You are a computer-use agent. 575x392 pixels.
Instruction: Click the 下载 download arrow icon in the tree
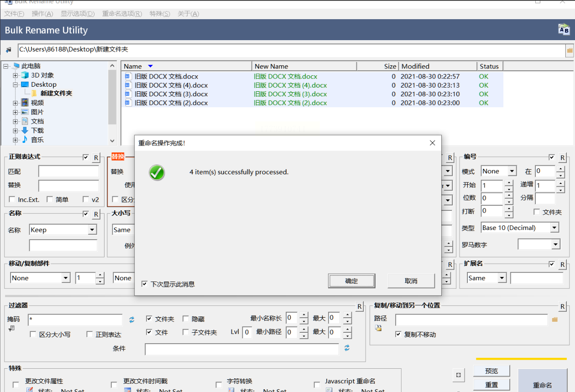tap(25, 131)
